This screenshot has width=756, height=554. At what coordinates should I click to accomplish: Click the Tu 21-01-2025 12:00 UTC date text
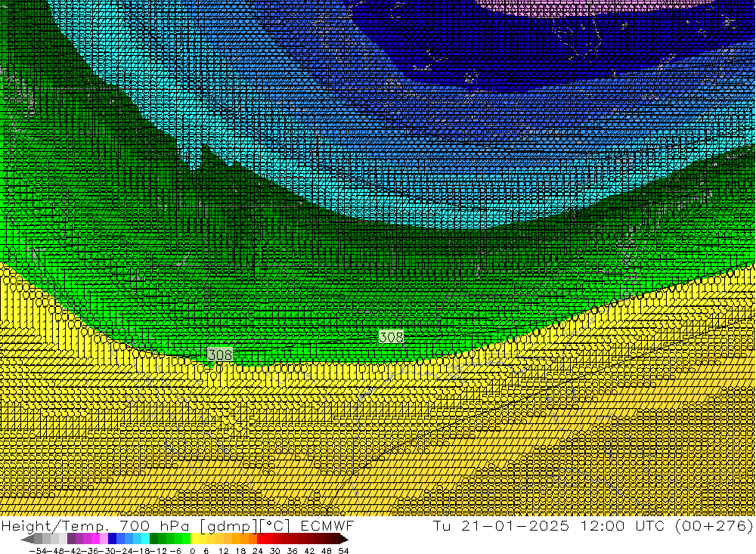[x=549, y=525]
